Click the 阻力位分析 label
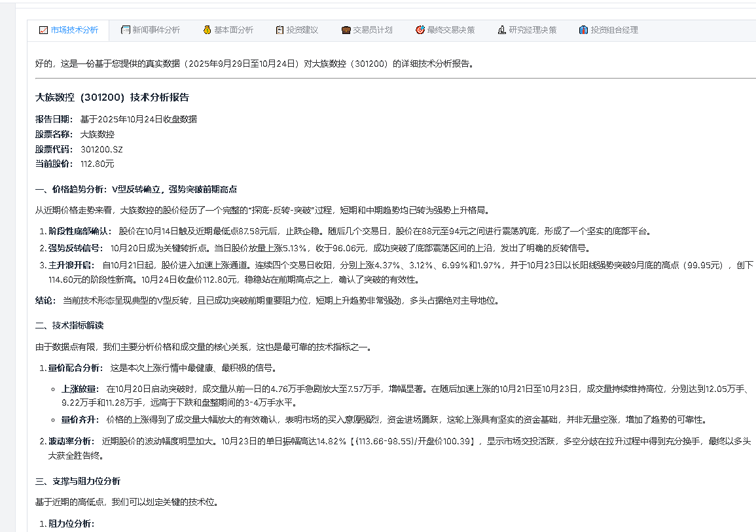 (71, 523)
